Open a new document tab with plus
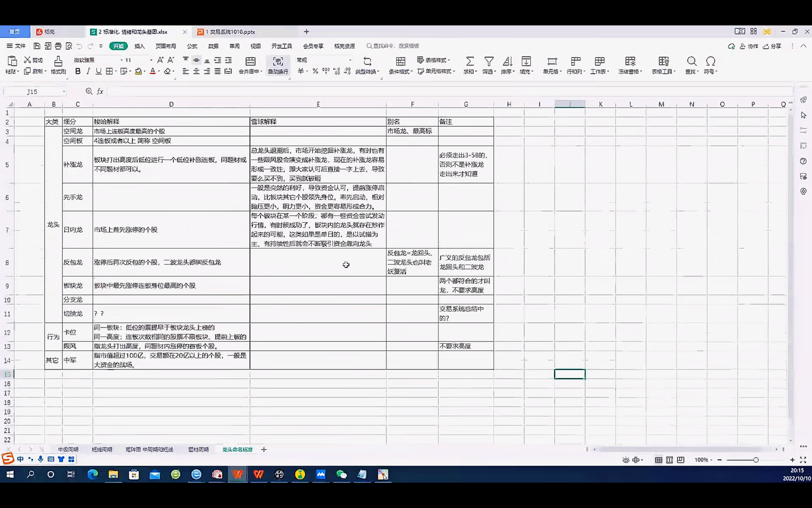The height and width of the screenshot is (508, 812). click(306, 31)
